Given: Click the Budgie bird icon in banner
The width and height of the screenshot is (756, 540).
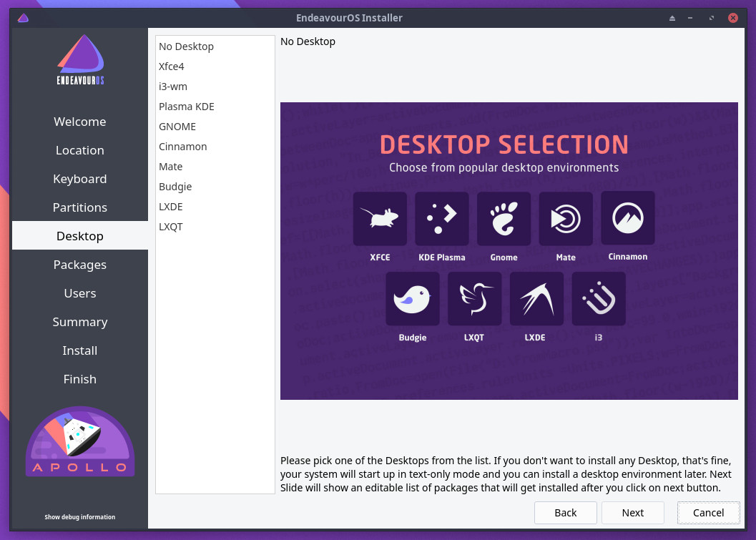Looking at the screenshot, I should point(412,299).
